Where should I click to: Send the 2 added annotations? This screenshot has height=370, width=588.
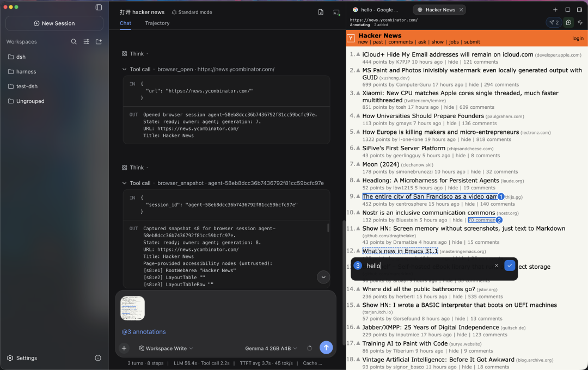point(554,22)
